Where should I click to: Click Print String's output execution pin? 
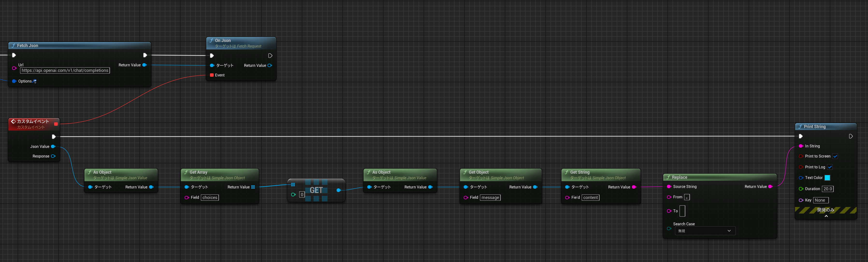point(850,136)
